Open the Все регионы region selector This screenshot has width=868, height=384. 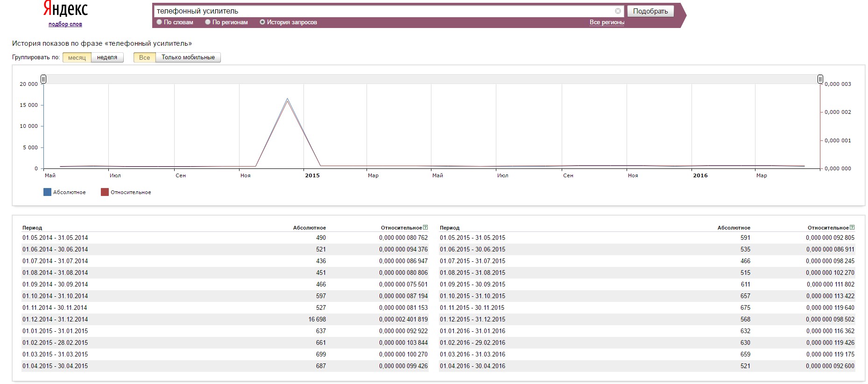coord(607,22)
